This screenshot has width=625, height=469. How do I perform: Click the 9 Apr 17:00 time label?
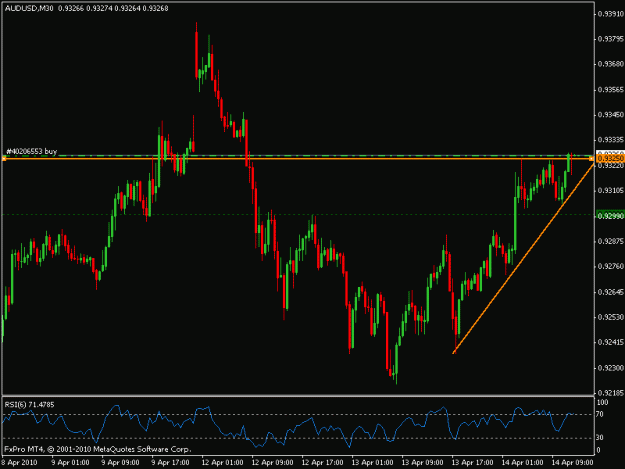[x=171, y=463]
